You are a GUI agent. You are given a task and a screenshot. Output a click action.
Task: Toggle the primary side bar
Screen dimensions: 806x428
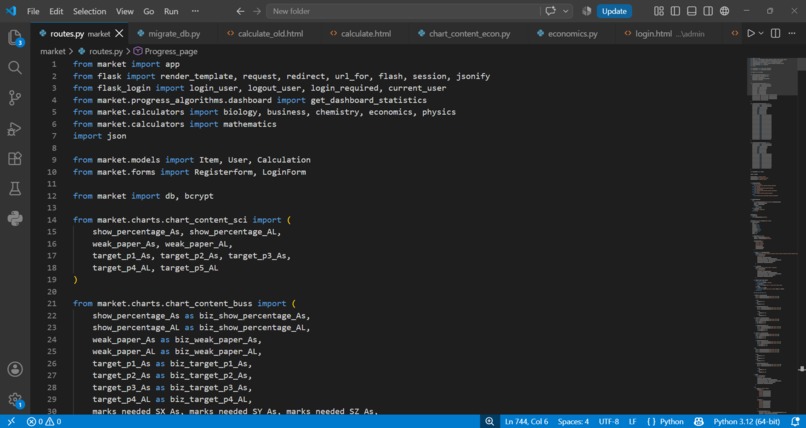point(675,11)
